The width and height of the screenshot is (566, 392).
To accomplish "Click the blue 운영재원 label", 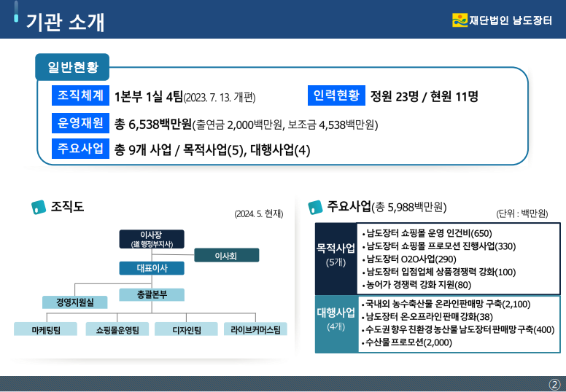I will point(80,123).
